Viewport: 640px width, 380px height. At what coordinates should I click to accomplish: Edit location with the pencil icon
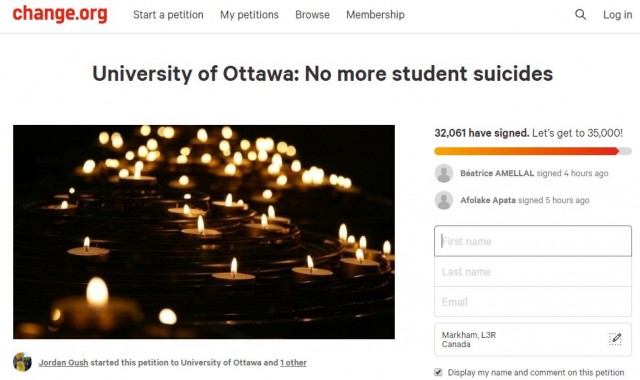click(x=615, y=339)
